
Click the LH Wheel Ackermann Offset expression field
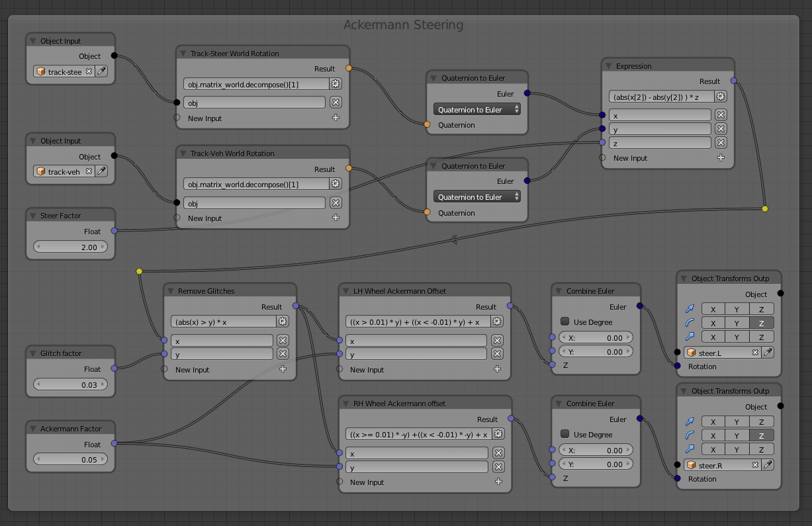point(417,322)
